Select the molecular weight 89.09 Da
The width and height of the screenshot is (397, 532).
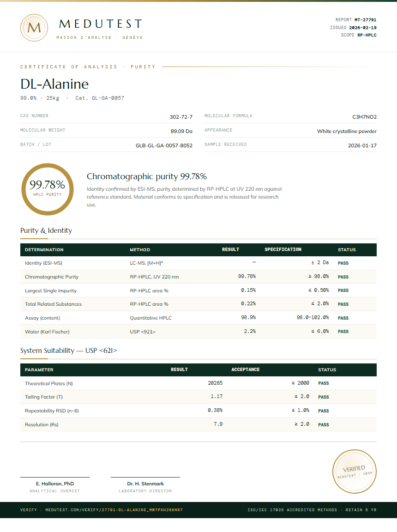(x=181, y=131)
